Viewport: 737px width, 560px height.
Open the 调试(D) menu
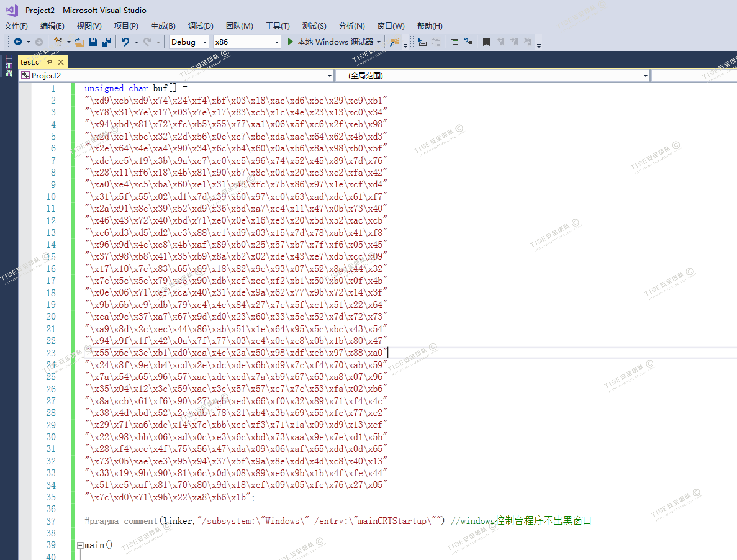click(x=200, y=26)
